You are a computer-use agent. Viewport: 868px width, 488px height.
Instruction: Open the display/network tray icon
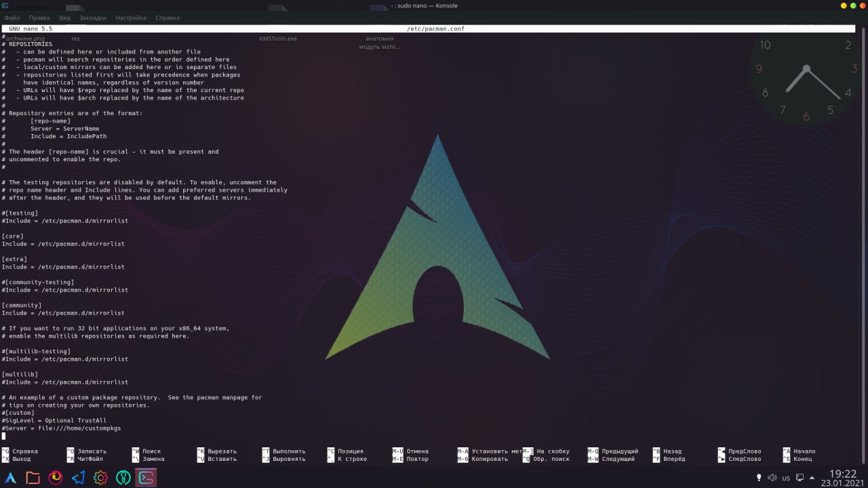pyautogui.click(x=800, y=478)
